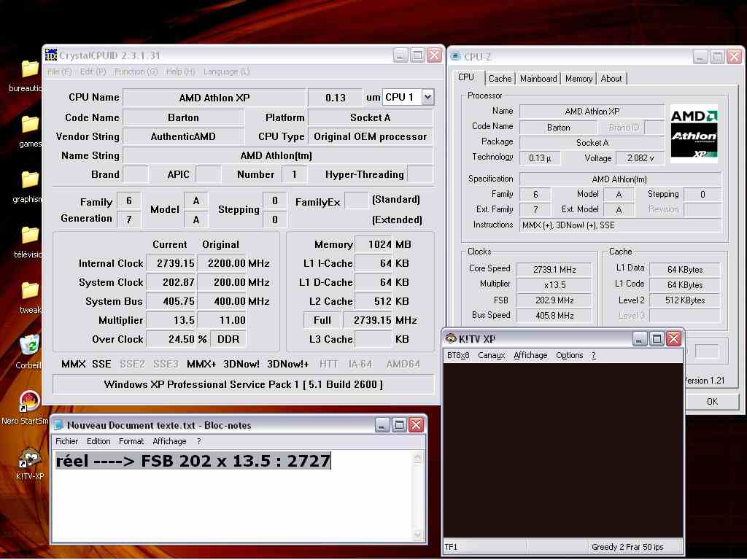Click the K!TV XP video display area
Screen dimensions: 747x560
pyautogui.click(x=563, y=451)
